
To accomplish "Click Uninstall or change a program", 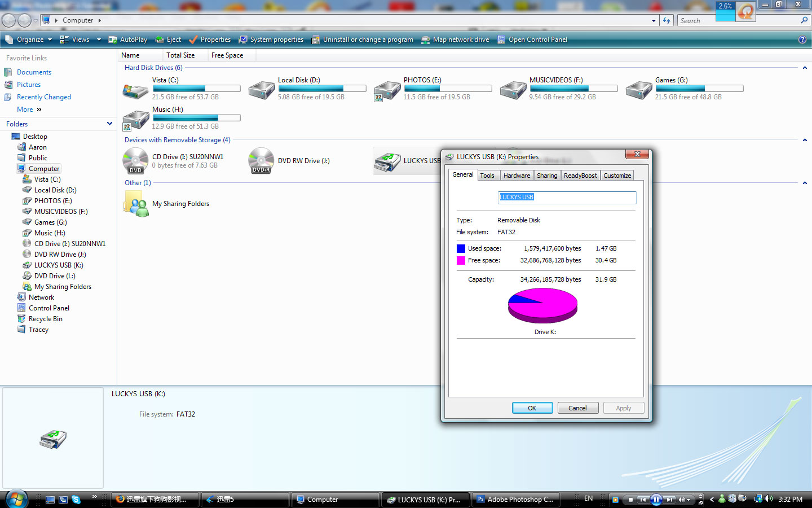I will (x=362, y=40).
